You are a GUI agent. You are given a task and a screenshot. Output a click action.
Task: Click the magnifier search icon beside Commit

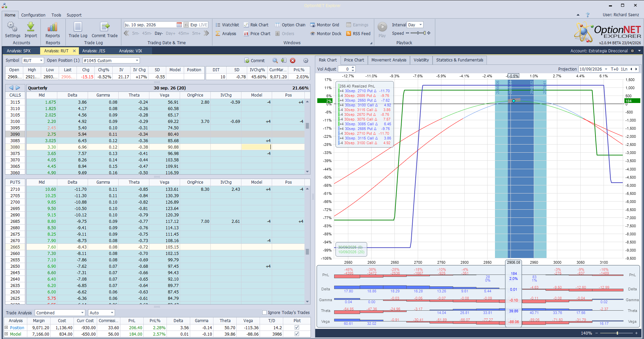click(x=275, y=60)
